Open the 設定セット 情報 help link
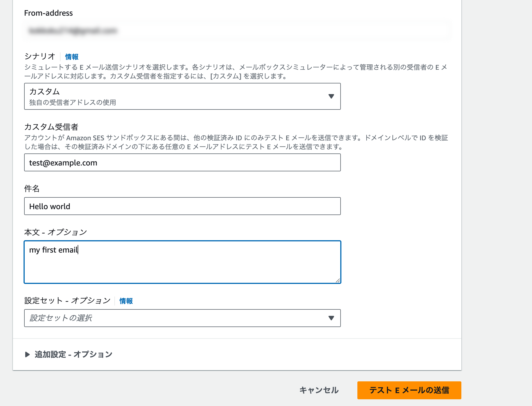This screenshot has height=406, width=532. [126, 301]
